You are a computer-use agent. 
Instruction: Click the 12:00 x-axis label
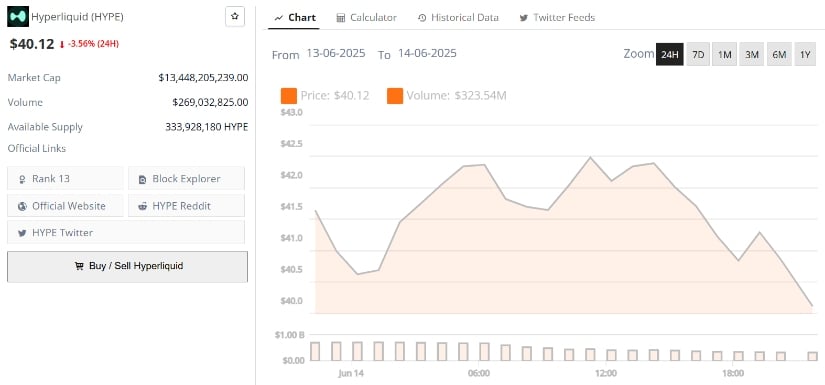coord(606,373)
